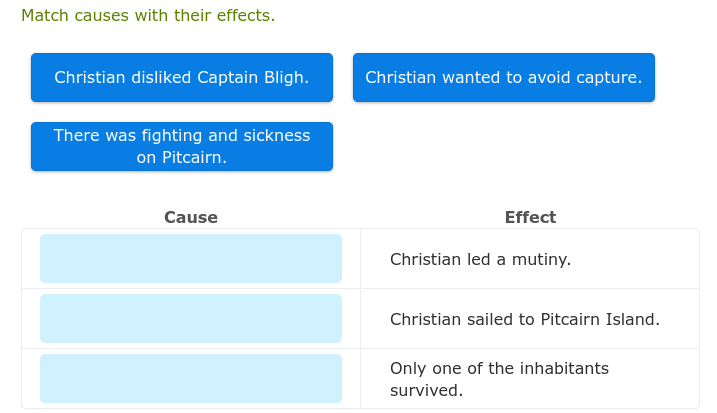The width and height of the screenshot is (717, 413).
Task: Click the effect 'Christian sailed to Pitcairn Island.'
Action: [524, 319]
